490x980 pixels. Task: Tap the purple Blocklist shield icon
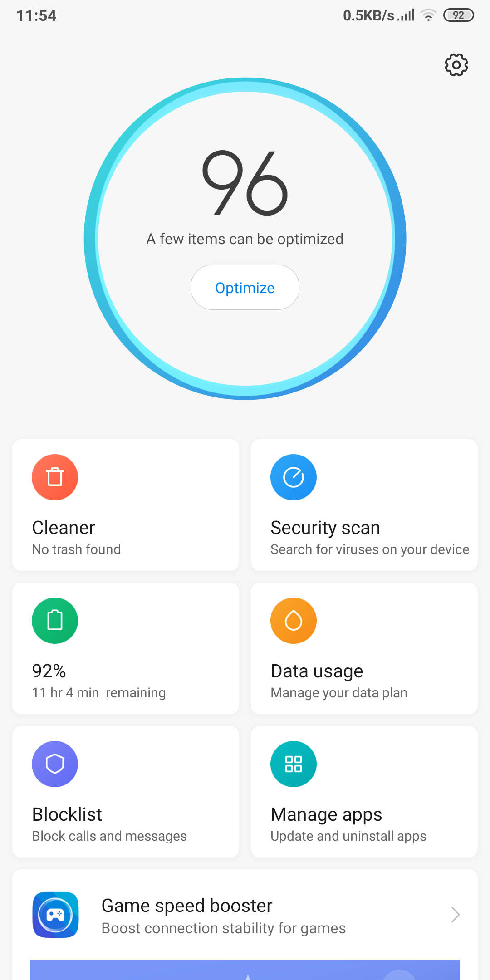55,764
